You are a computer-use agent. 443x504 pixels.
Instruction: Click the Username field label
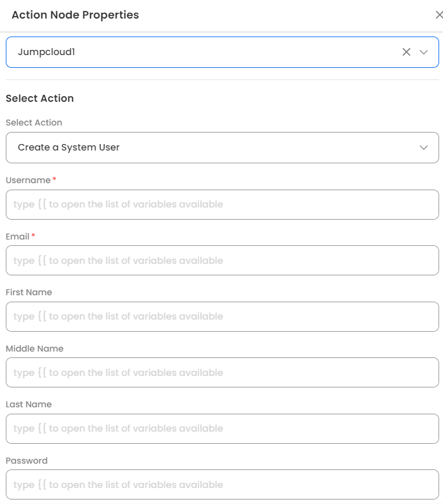(28, 181)
